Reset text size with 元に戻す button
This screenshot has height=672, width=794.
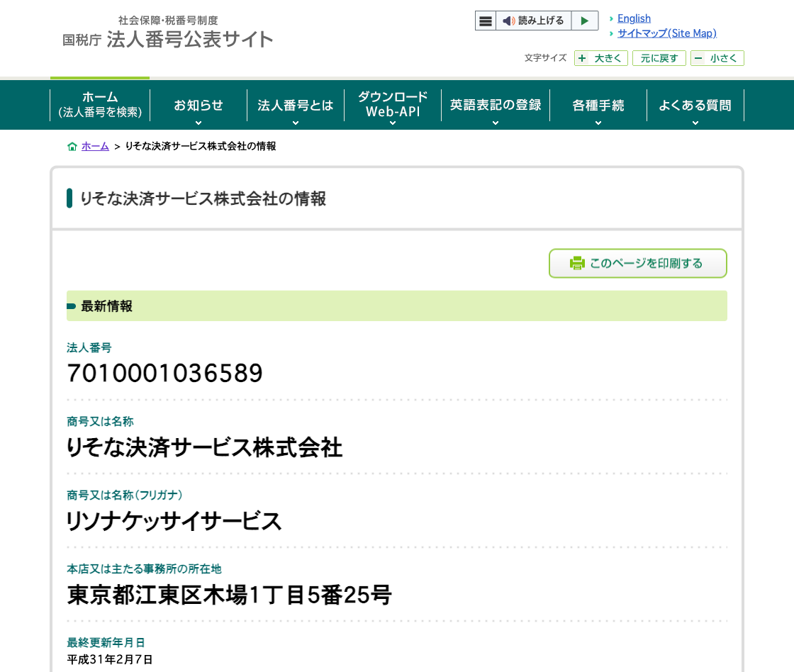[659, 58]
